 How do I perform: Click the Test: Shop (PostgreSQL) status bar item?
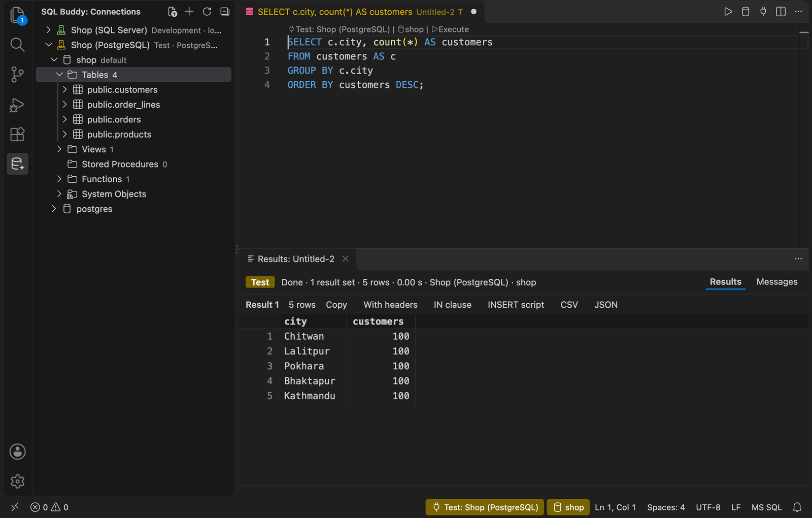click(x=485, y=507)
